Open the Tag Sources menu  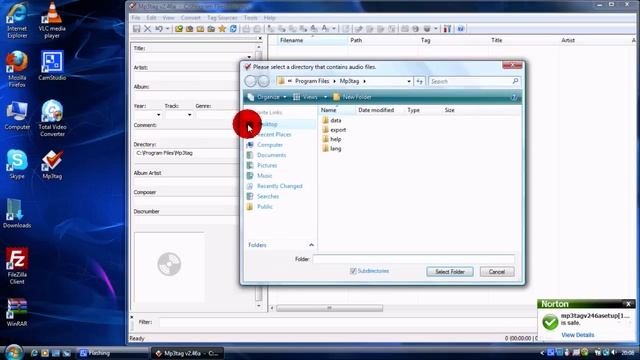click(x=222, y=18)
